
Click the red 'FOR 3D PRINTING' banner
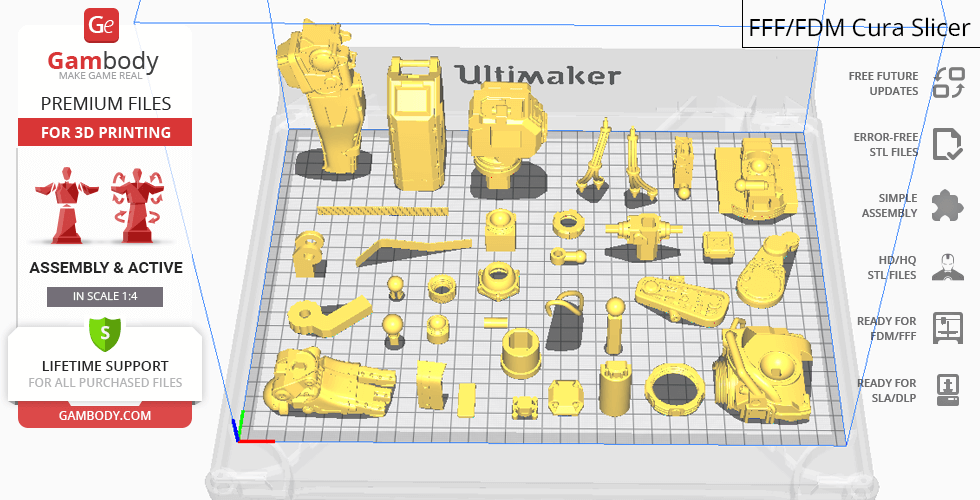[105, 132]
